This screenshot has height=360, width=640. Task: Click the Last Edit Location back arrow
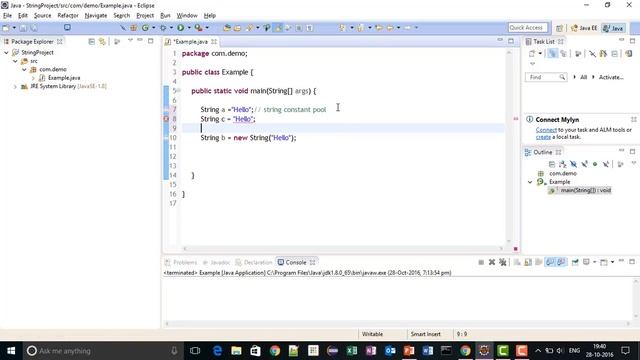click(x=379, y=28)
